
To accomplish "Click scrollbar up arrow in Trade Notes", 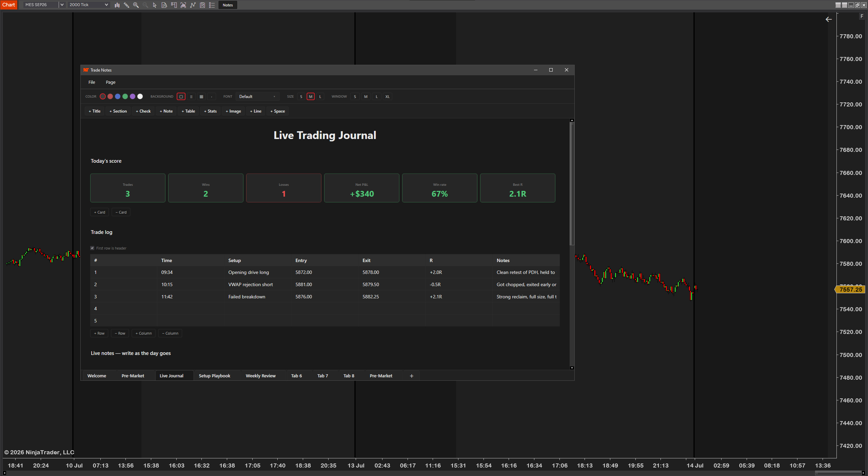I will pyautogui.click(x=572, y=120).
